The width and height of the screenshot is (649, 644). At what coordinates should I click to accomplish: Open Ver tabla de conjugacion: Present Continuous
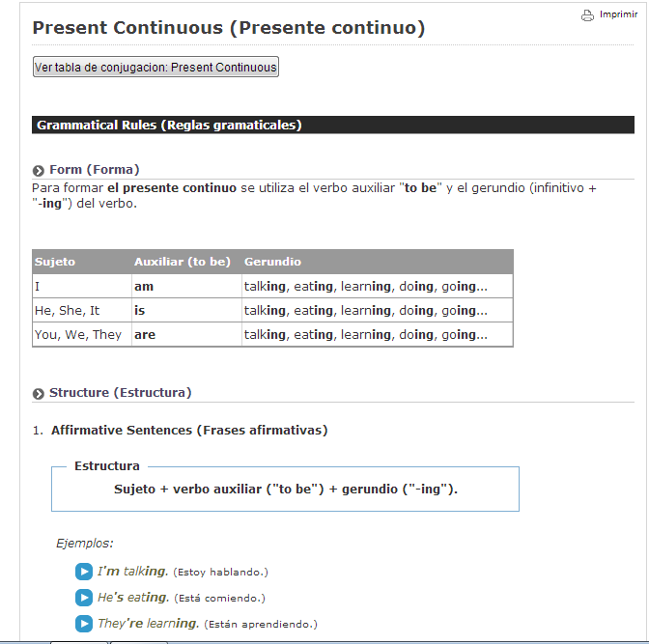point(155,67)
